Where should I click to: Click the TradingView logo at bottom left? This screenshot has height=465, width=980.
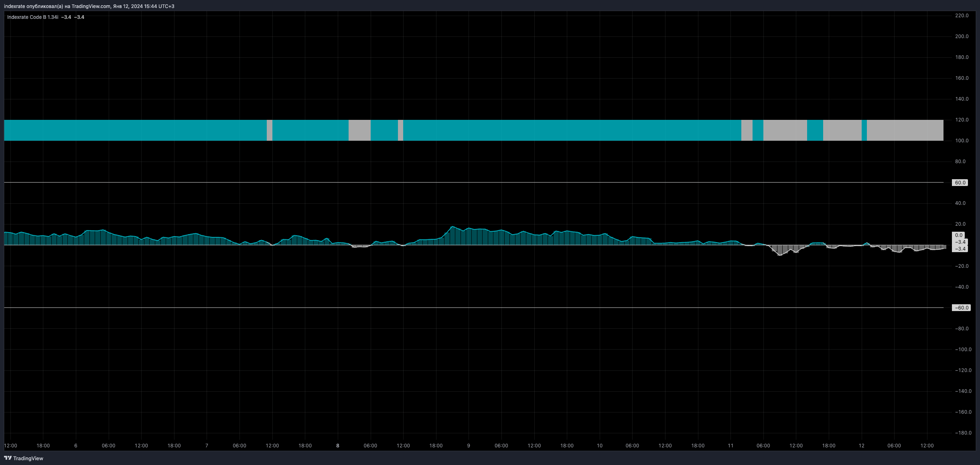coord(24,458)
